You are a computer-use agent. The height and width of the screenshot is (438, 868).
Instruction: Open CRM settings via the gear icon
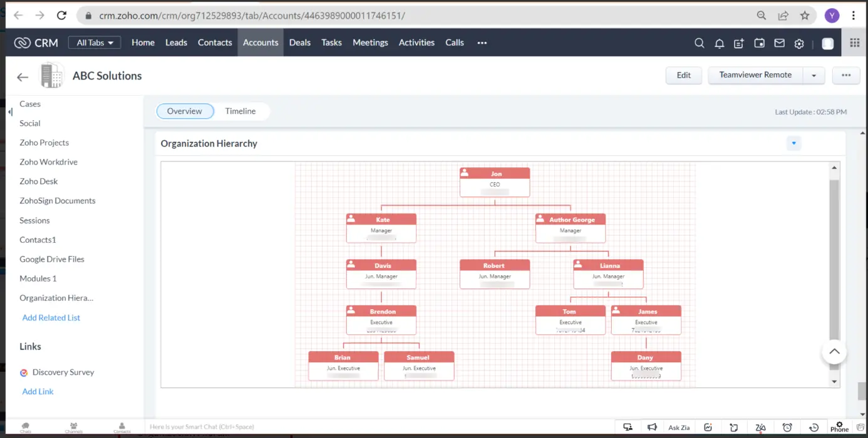coord(799,43)
